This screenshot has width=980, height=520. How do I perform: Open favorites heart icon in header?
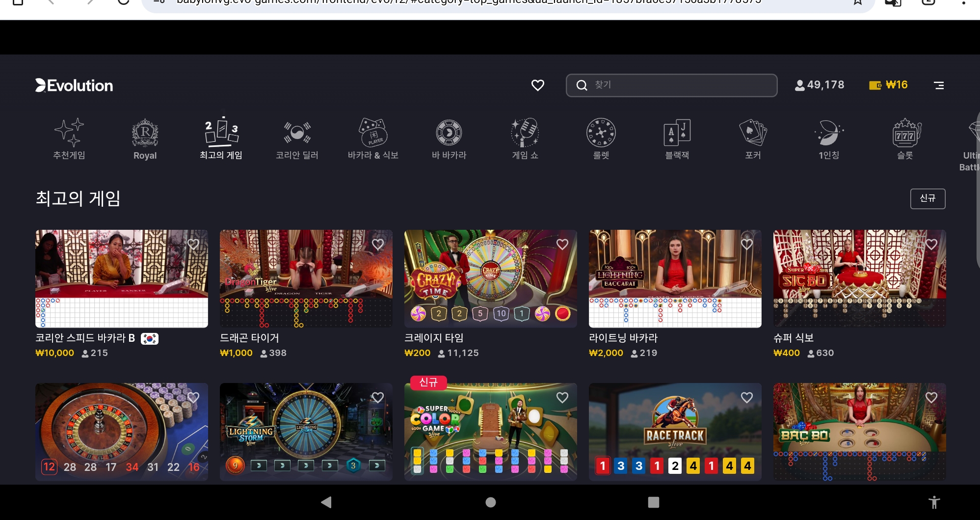tap(538, 85)
